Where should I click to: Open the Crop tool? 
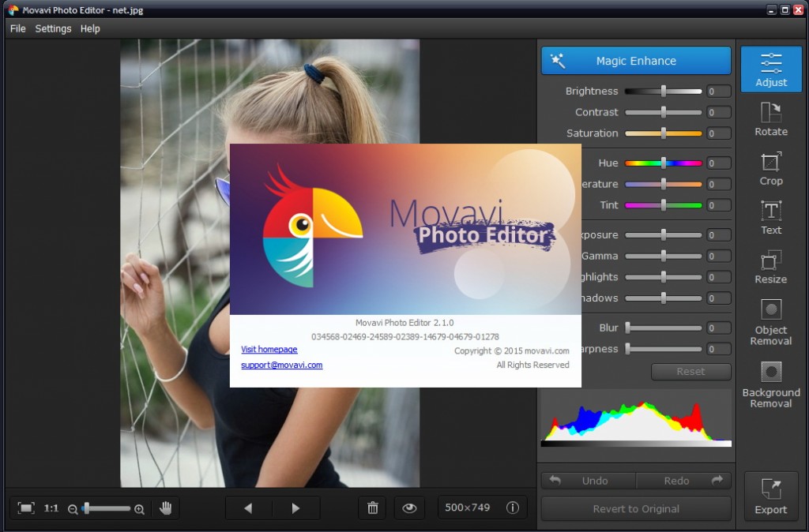(x=771, y=169)
